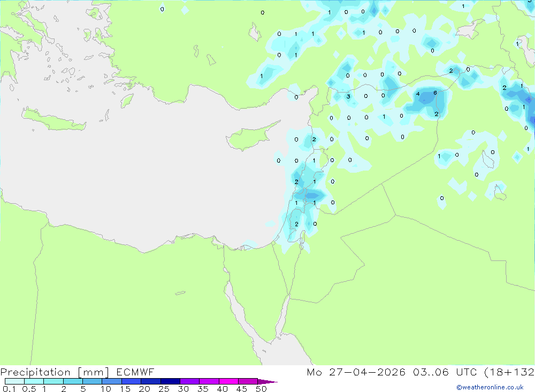Click the legend label "50"
This screenshot has width=535, height=392.
[x=262, y=389]
